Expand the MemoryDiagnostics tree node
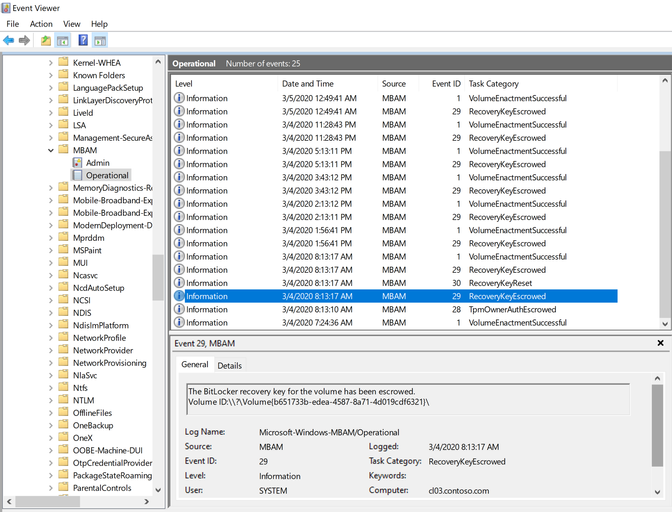 pyautogui.click(x=51, y=188)
